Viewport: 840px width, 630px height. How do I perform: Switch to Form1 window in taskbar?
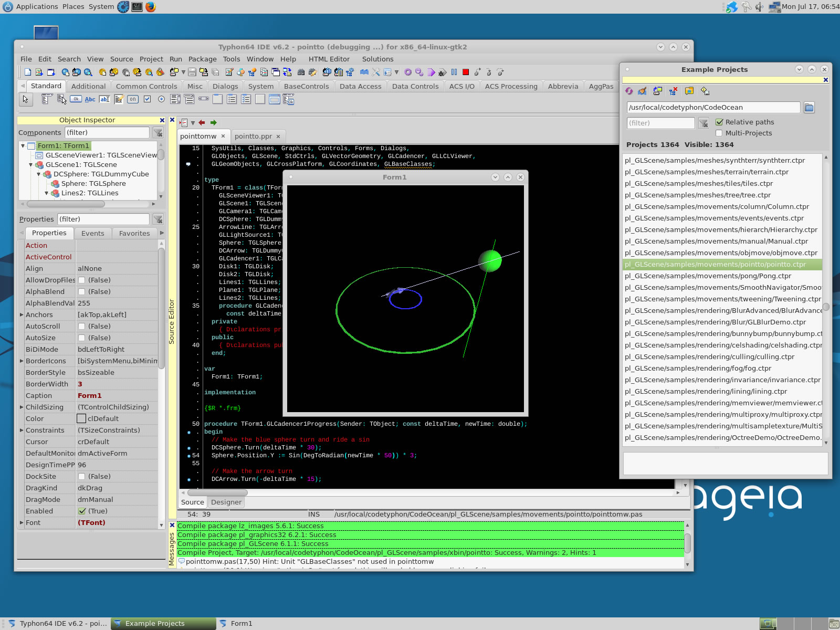[241, 623]
